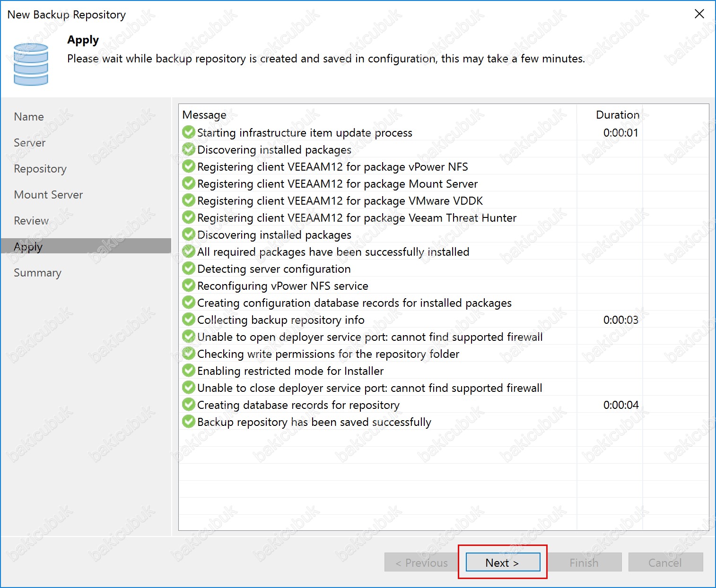Go to the Server wizard step
Image resolution: width=716 pixels, height=588 pixels.
coord(30,143)
